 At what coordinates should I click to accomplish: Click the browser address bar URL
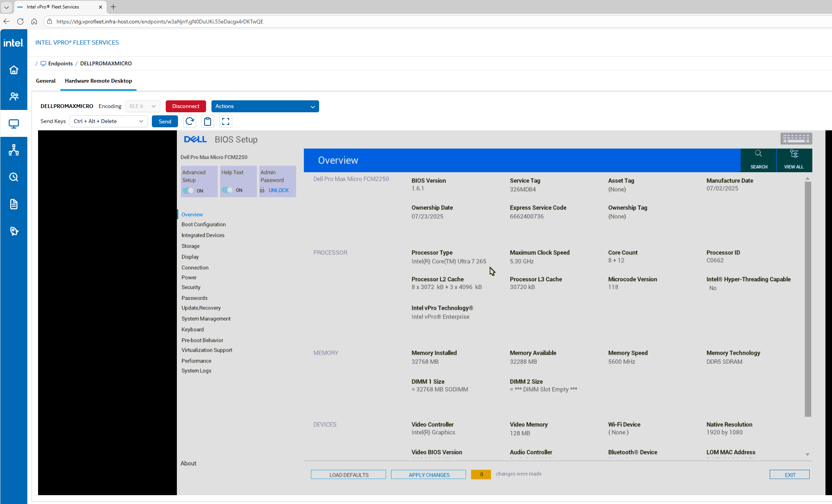(160, 22)
